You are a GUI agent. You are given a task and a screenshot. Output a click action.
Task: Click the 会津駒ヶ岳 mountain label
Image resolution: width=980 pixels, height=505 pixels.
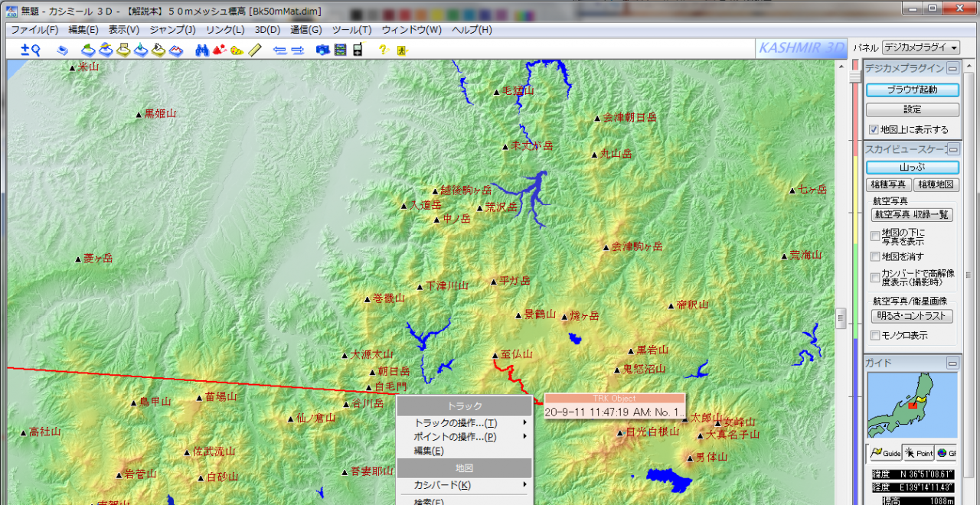pyautogui.click(x=636, y=246)
